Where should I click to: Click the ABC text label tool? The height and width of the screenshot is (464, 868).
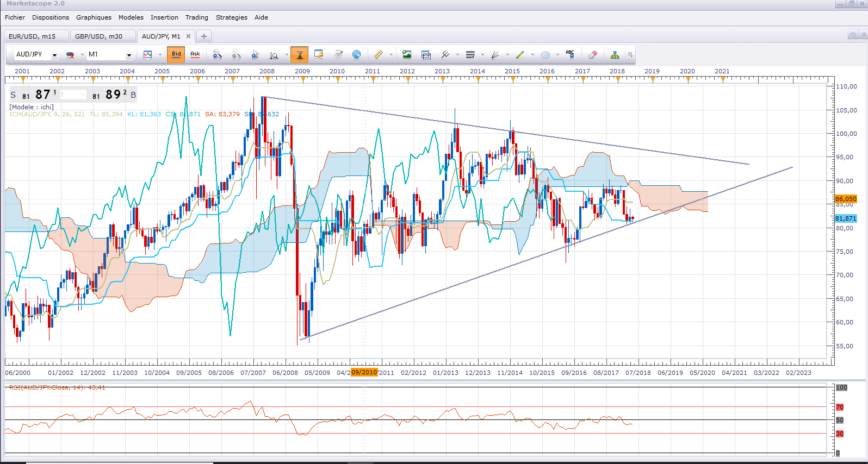pyautogui.click(x=570, y=55)
